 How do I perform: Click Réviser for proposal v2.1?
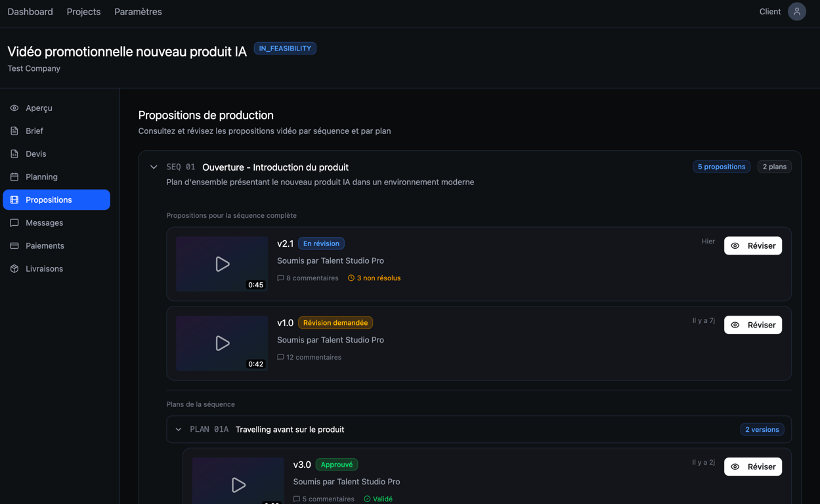tap(753, 245)
